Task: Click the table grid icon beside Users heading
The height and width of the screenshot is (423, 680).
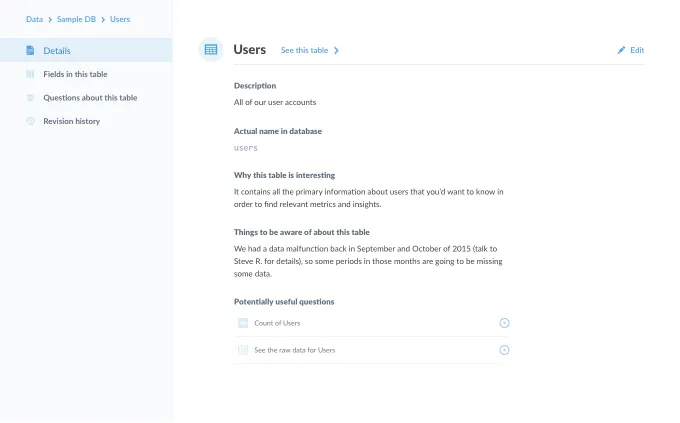Action: (211, 49)
